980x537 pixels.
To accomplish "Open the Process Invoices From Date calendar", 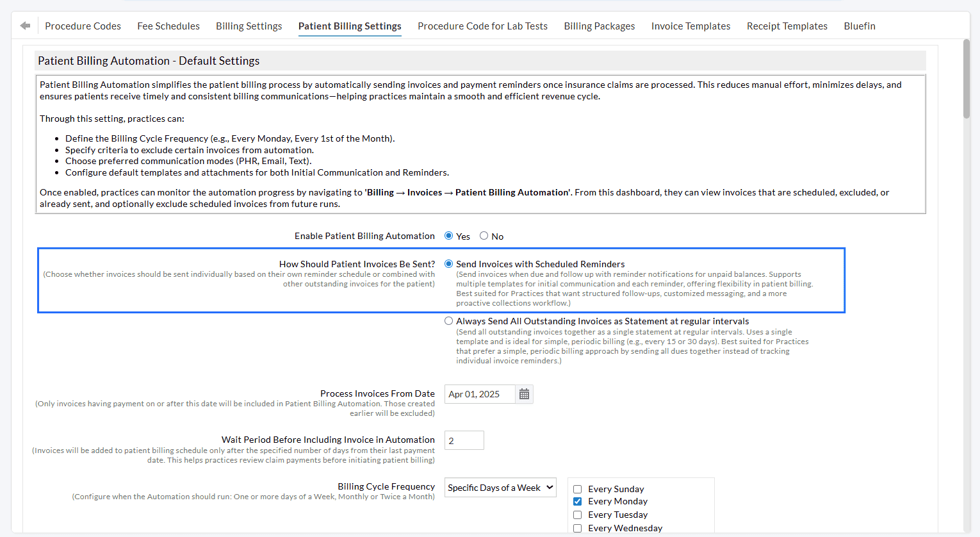I will point(524,394).
